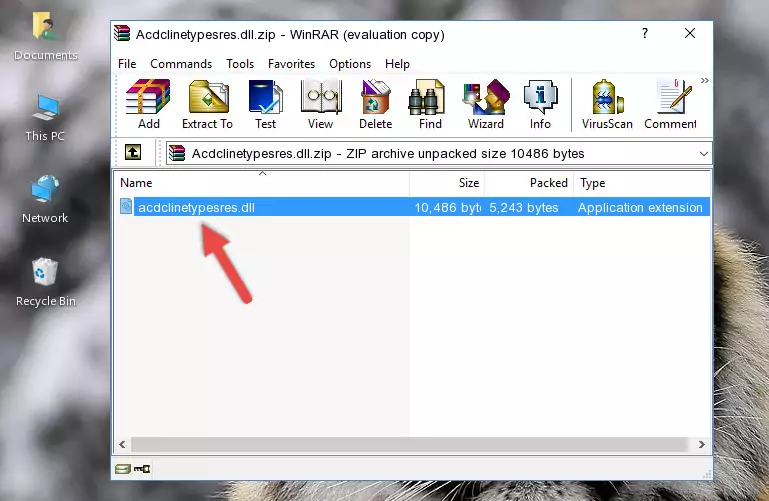Click horizontal scrollbar right arrow
The height and width of the screenshot is (501, 769).
coord(701,444)
